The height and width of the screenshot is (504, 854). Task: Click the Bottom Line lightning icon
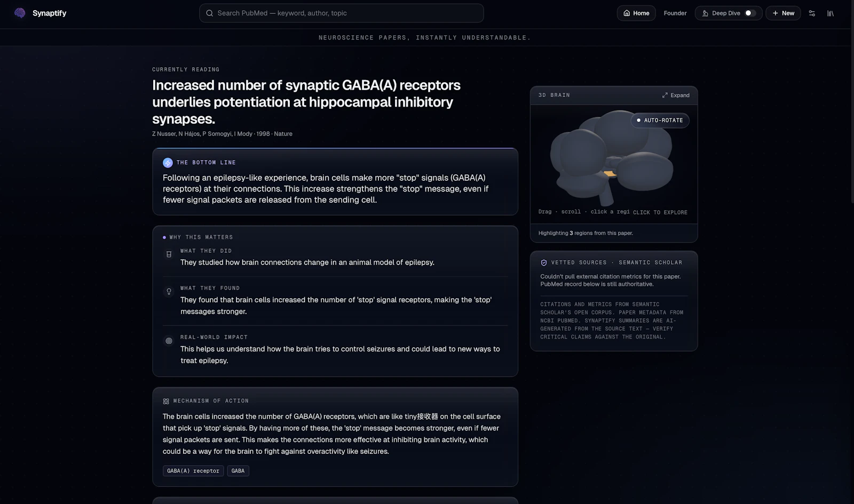point(168,163)
